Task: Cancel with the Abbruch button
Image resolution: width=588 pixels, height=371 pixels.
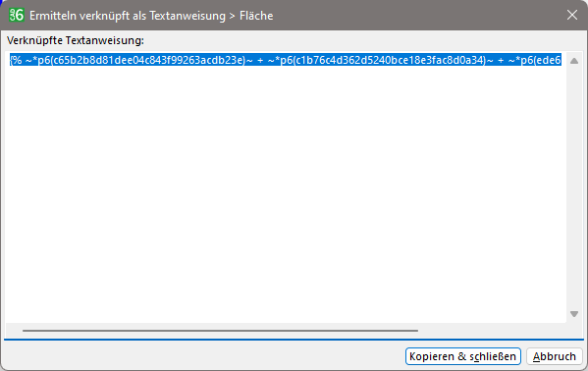Action: point(555,356)
